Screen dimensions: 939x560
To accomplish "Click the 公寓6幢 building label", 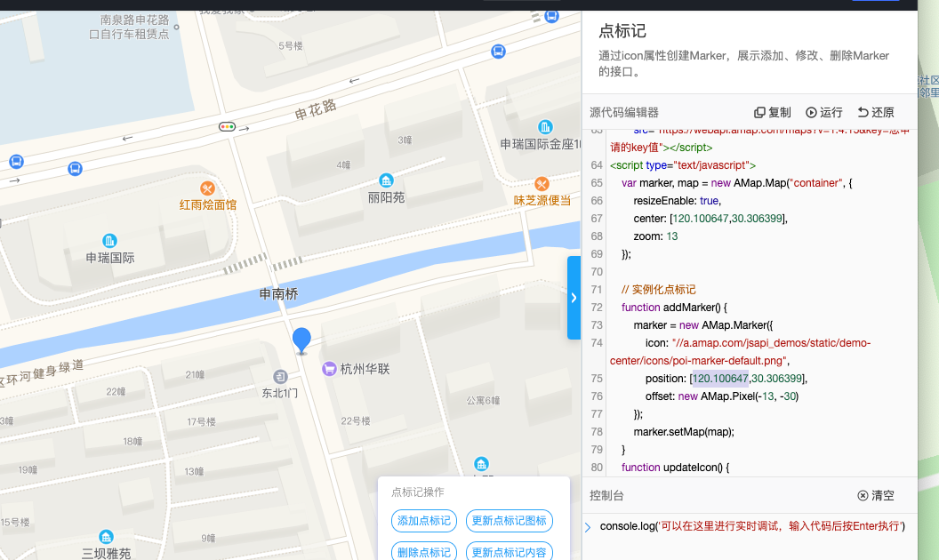I will coord(483,400).
